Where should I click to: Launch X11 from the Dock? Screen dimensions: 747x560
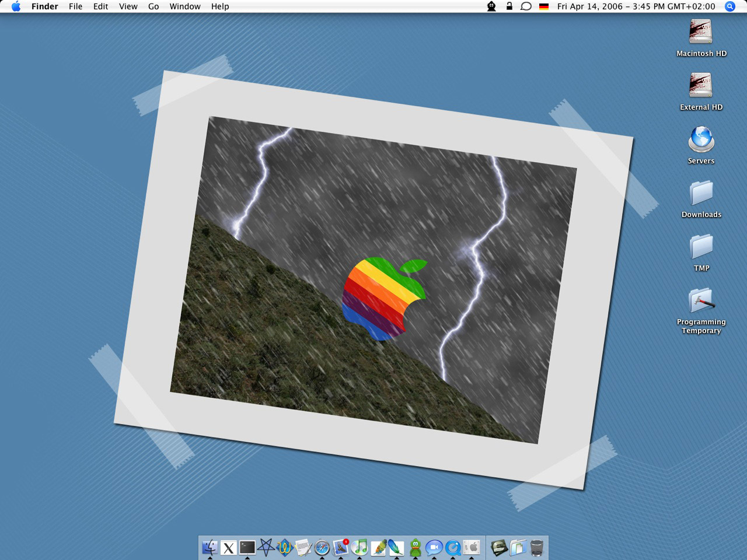coord(228,547)
